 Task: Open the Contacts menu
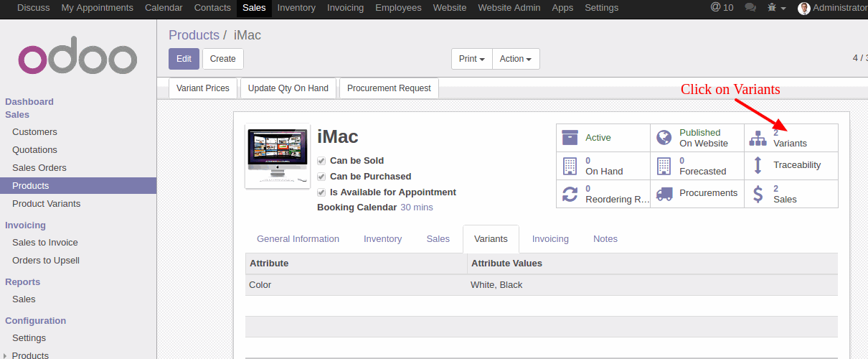(x=212, y=8)
